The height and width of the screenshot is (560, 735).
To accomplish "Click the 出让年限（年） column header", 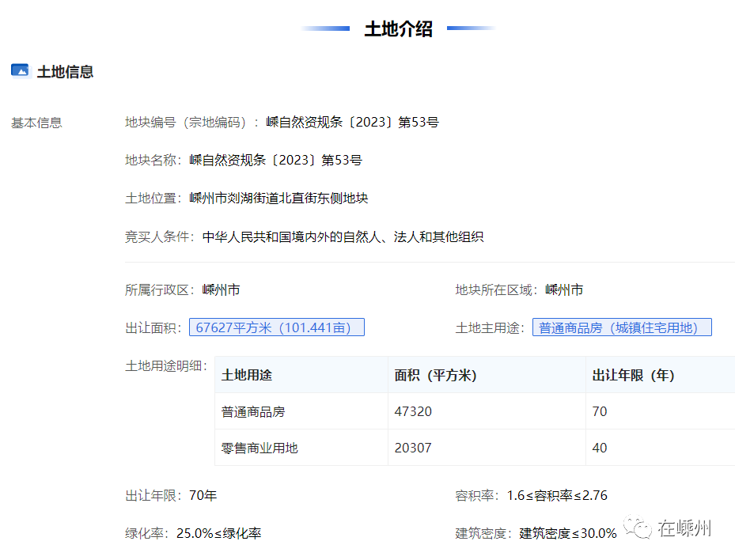I will pyautogui.click(x=633, y=375).
